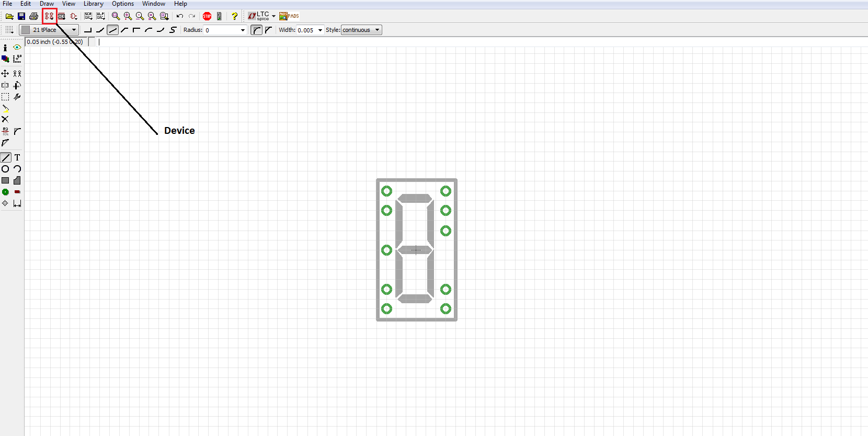Open the Package editor icon

(x=62, y=16)
